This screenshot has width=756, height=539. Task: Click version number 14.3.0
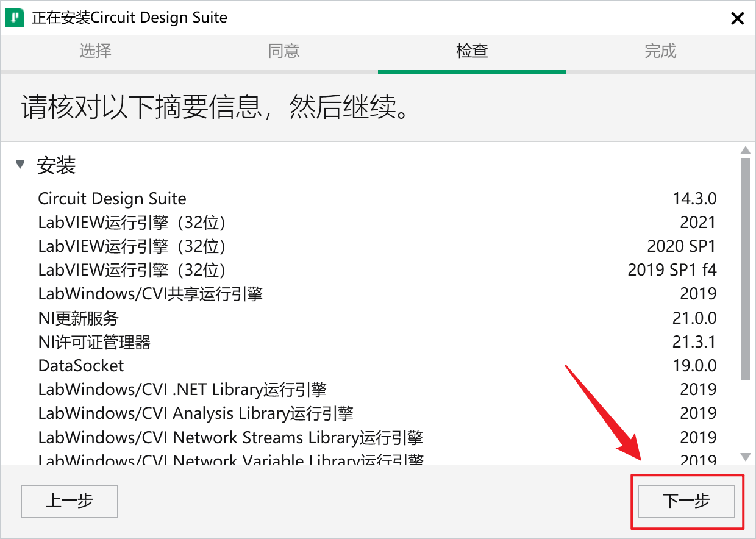pyautogui.click(x=694, y=199)
